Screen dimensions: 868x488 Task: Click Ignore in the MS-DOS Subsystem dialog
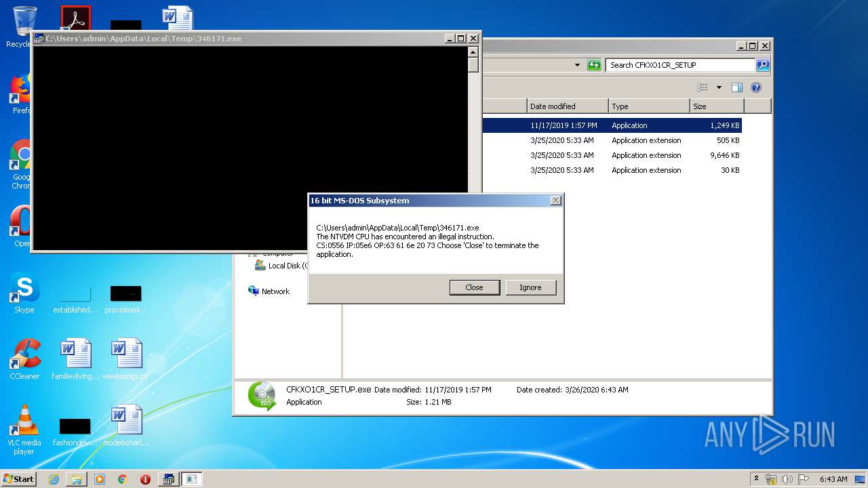pyautogui.click(x=530, y=287)
